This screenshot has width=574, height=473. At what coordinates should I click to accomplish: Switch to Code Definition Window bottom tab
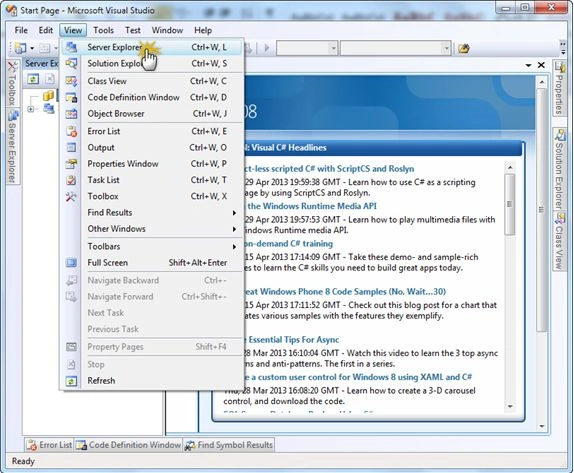[128, 445]
